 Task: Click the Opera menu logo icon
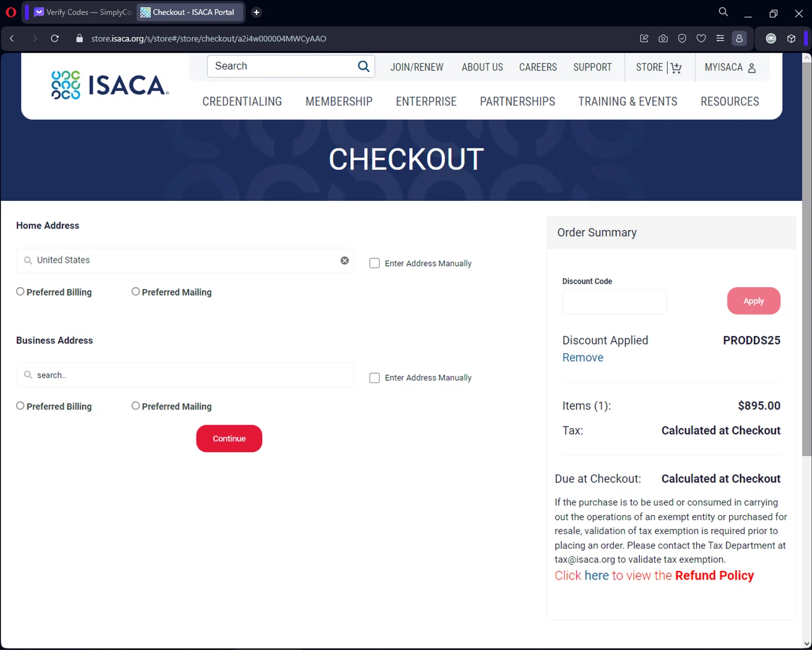pyautogui.click(x=11, y=12)
